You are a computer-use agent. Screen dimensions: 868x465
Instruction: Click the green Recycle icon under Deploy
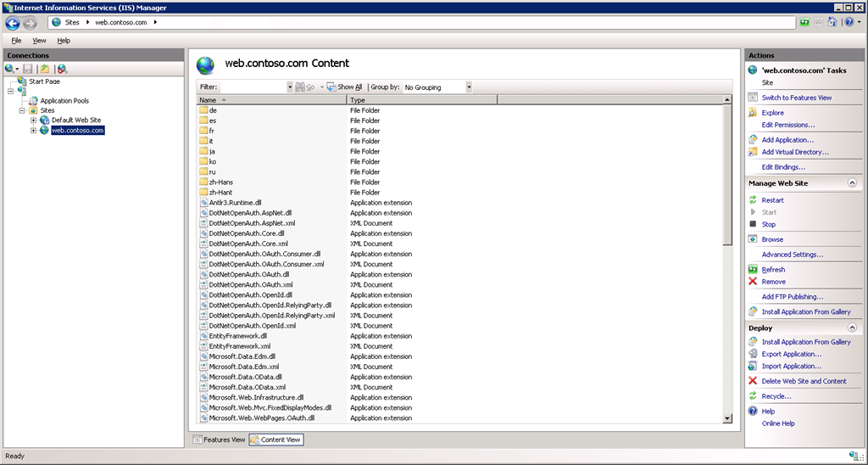pyautogui.click(x=753, y=395)
